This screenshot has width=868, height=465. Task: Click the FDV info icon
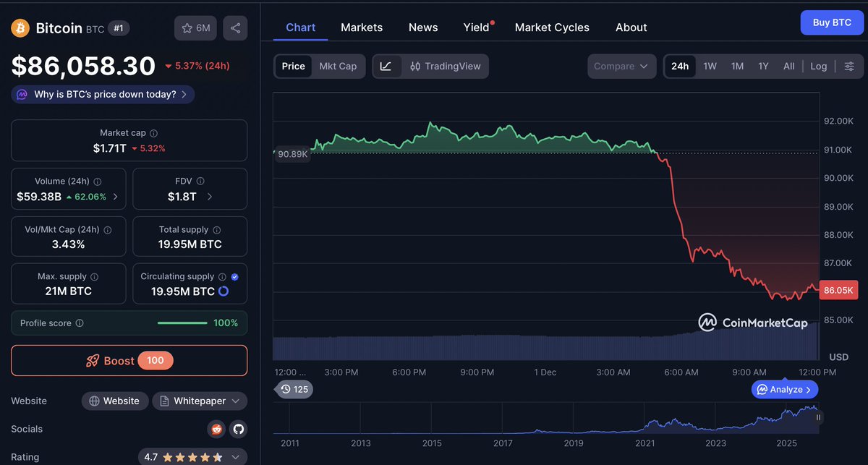coord(200,182)
